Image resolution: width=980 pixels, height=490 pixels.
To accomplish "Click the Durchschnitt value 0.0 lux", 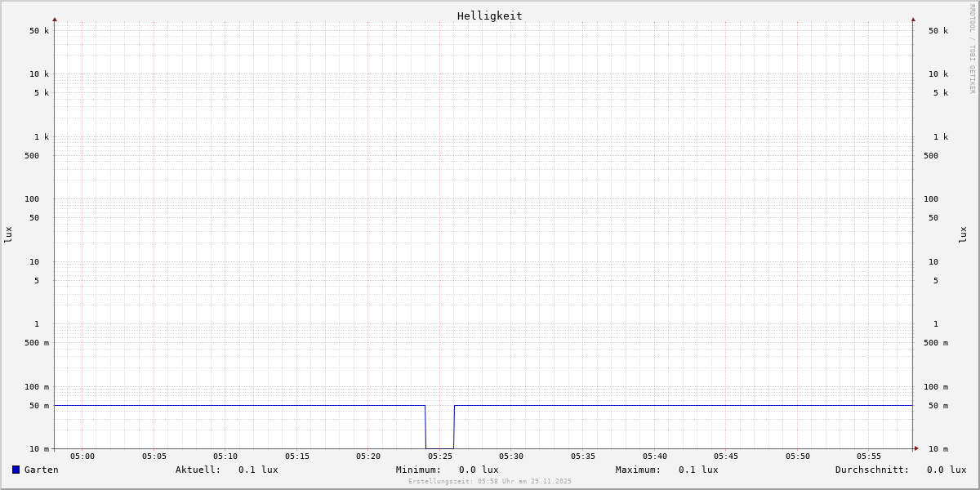I will [946, 470].
